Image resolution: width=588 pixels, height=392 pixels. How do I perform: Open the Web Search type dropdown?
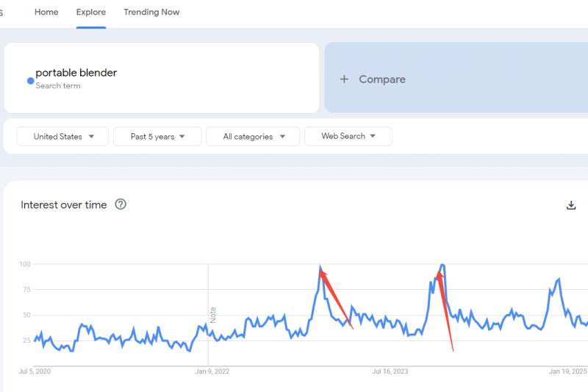[x=348, y=136]
